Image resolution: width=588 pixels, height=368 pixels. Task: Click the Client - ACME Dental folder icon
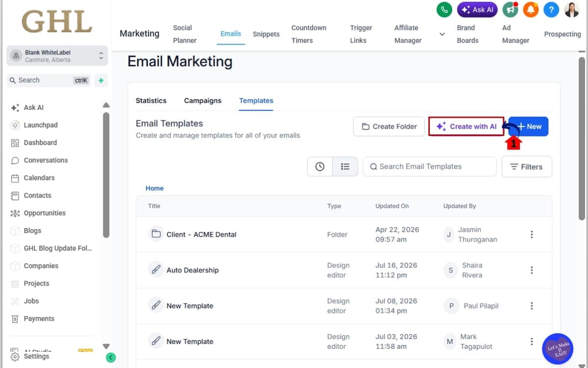156,234
